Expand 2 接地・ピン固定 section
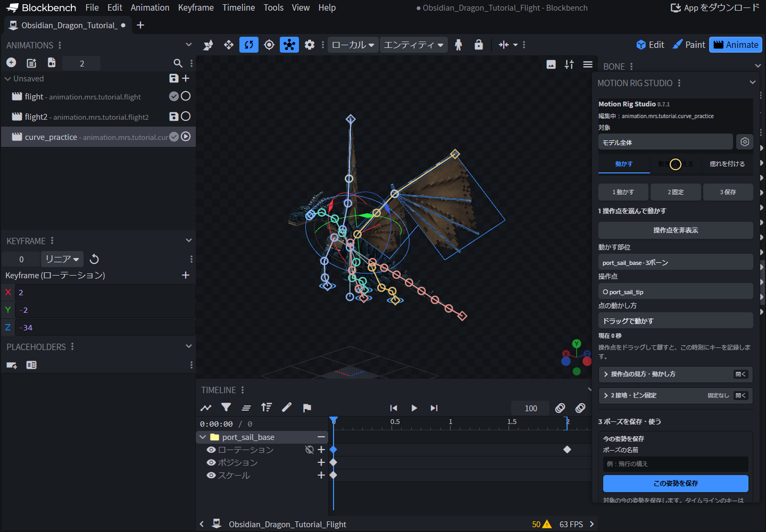The width and height of the screenshot is (766, 532). pos(676,395)
